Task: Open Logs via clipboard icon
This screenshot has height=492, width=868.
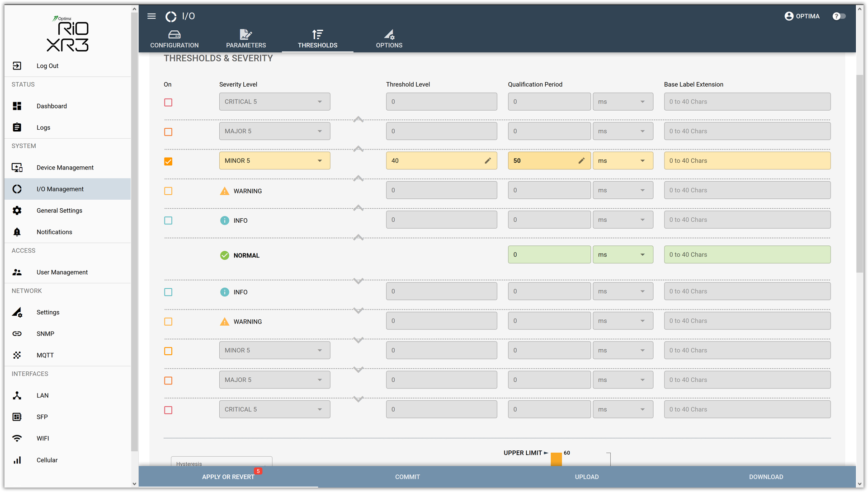Action: 17,127
